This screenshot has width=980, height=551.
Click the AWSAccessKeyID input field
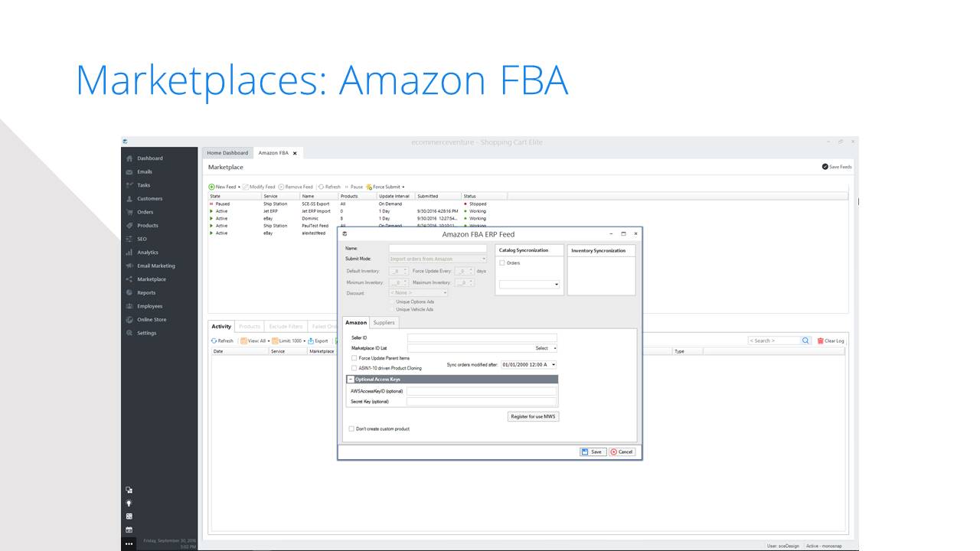point(482,391)
